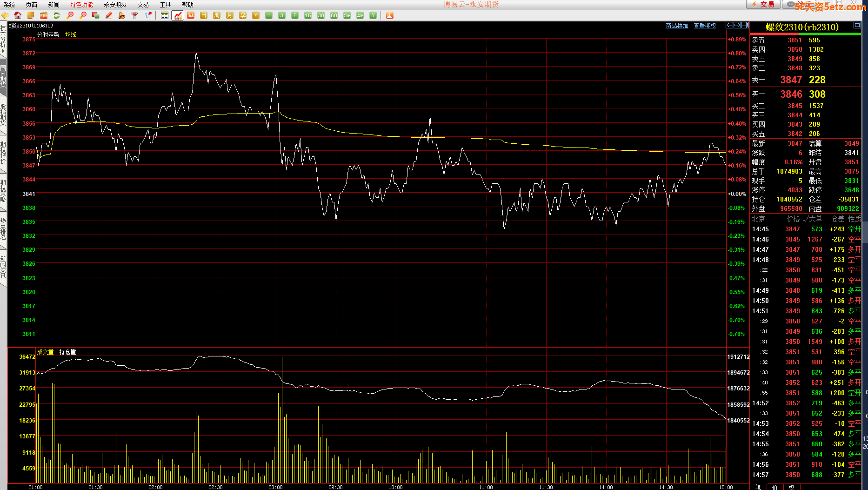The image size is (868, 490).
Task: Switch to the 价 tab below trade list
Action: tap(775, 487)
